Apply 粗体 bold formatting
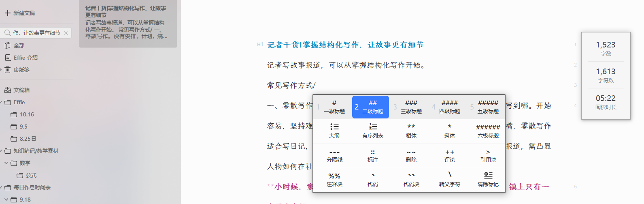Viewport: 644px width, 204px height. tap(411, 131)
